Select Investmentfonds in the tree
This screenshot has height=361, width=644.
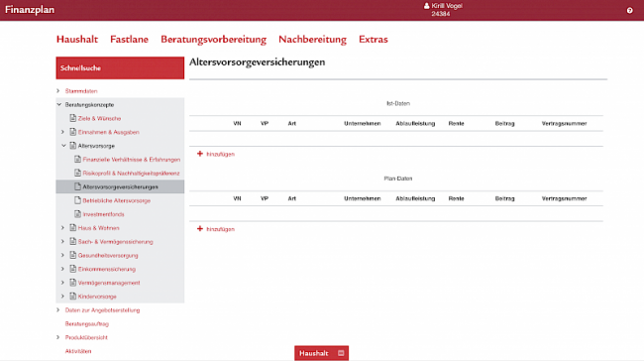tap(103, 214)
